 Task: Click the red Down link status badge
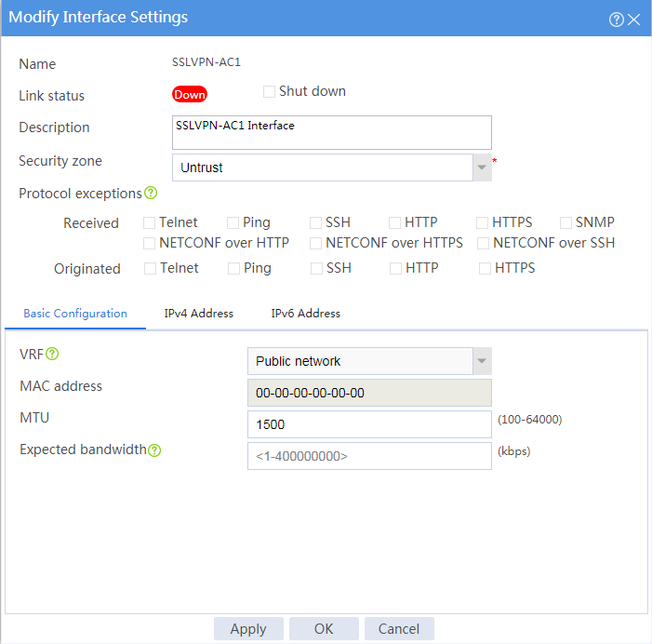click(190, 94)
